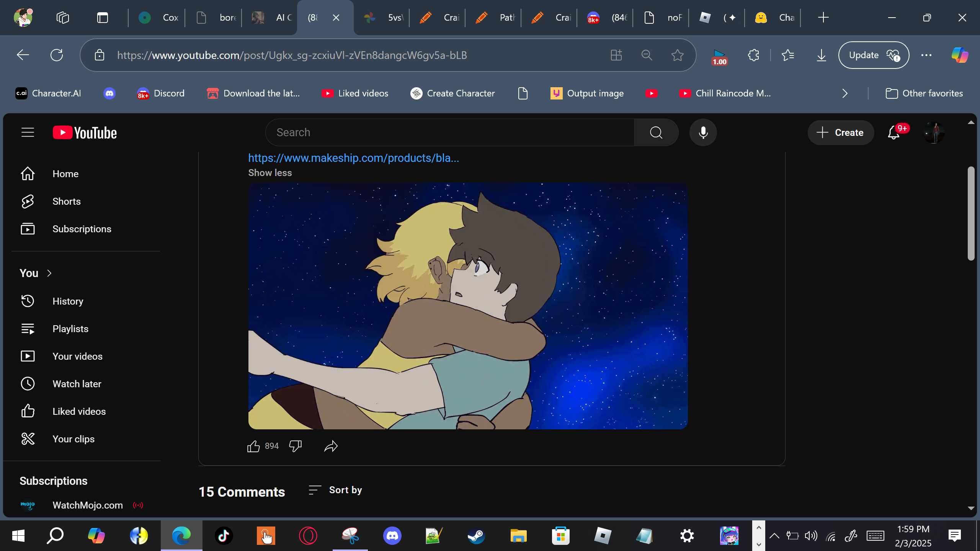Open the workspaces icon in the title bar

click(x=63, y=18)
